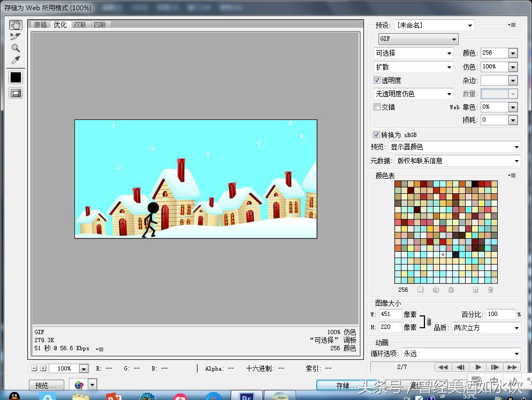Viewport: 532px width, 400px height.
Task: Select the Eyedropper tool
Action: point(16,60)
